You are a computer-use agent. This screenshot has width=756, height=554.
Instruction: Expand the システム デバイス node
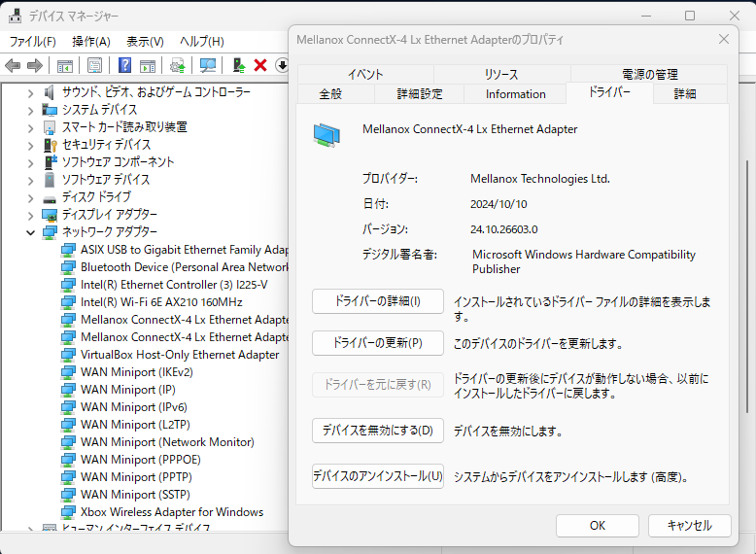click(x=30, y=111)
